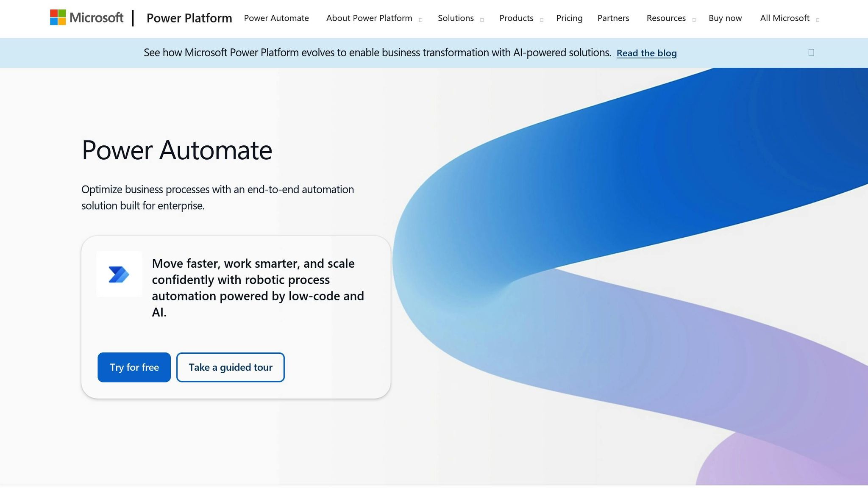Image resolution: width=868 pixels, height=488 pixels.
Task: Open the All Microsoft dropdown
Action: [785, 18]
